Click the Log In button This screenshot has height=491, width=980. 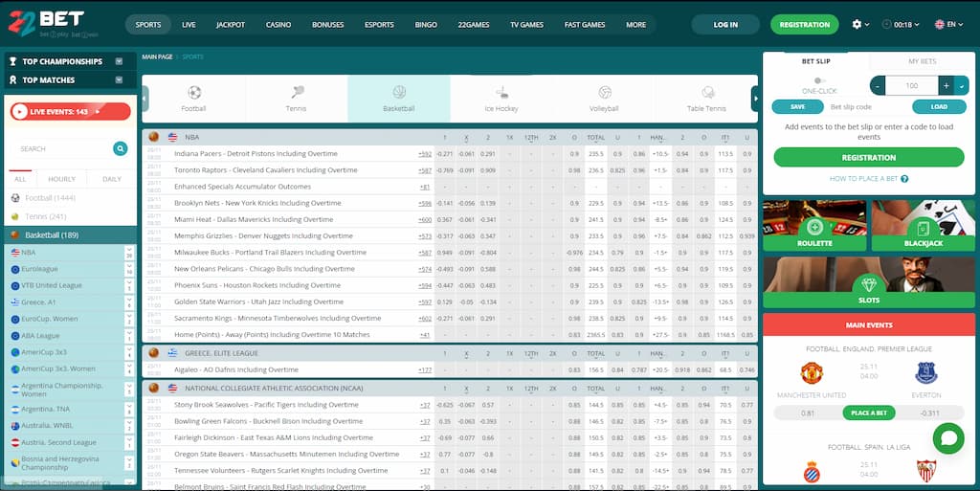[725, 24]
